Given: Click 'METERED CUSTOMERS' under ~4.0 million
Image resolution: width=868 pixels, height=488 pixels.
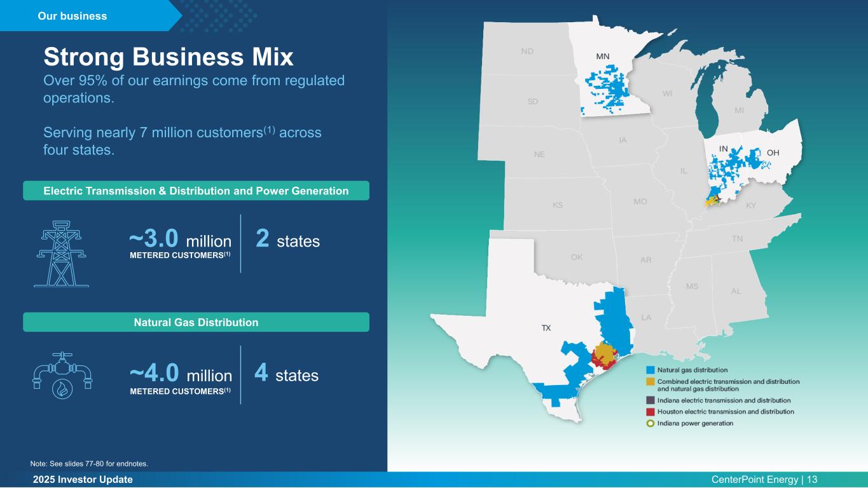Looking at the screenshot, I should click(x=180, y=391).
